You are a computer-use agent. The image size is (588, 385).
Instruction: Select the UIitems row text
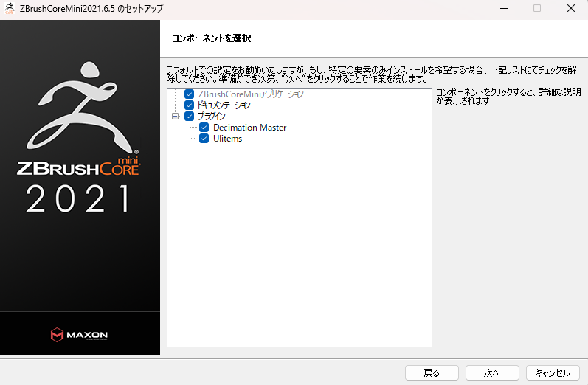click(x=228, y=139)
